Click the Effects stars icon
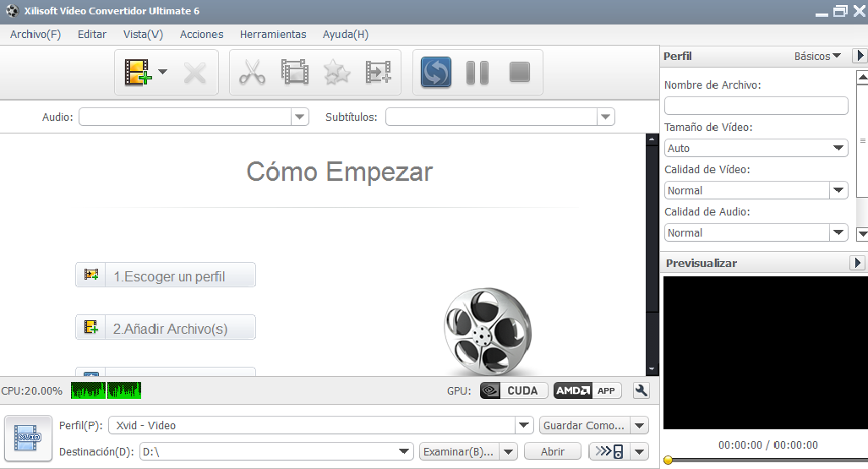This screenshot has height=469, width=868. pyautogui.click(x=336, y=73)
